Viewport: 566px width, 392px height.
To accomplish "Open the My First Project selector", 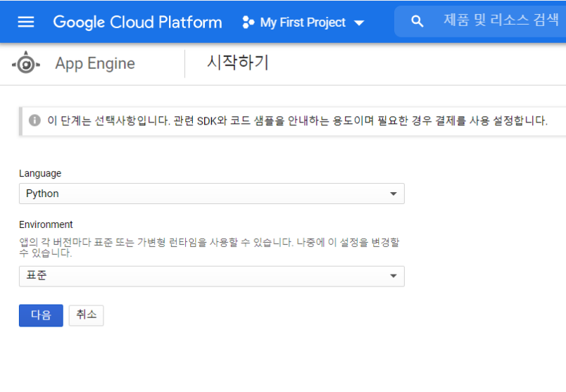I will click(x=303, y=23).
